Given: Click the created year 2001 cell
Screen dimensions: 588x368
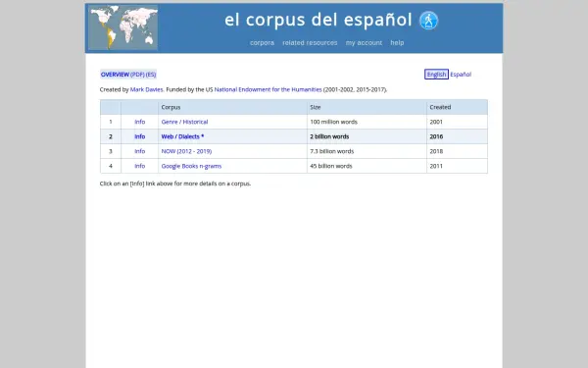Looking at the screenshot, I should pos(457,122).
